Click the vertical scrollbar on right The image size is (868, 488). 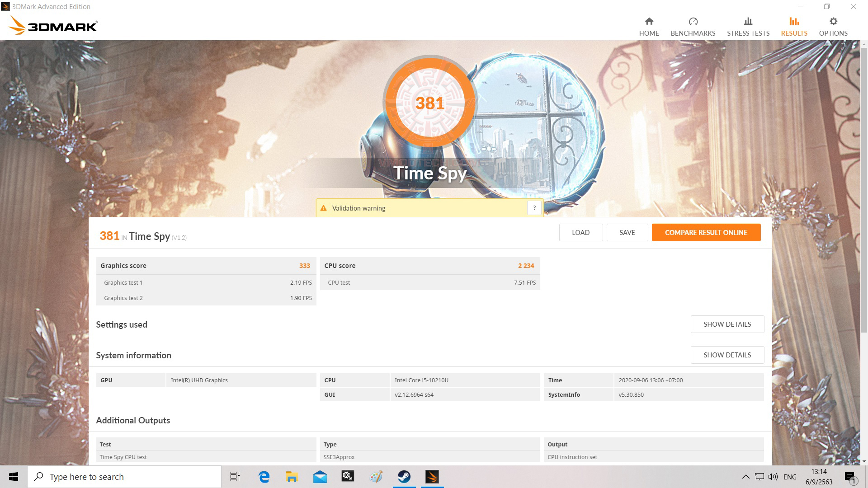click(864, 190)
